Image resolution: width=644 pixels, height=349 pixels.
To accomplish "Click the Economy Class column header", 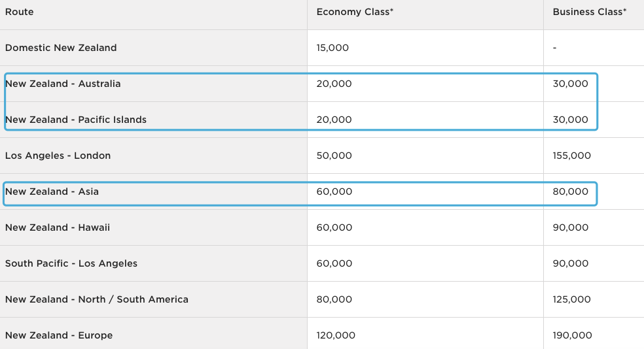I will click(355, 12).
